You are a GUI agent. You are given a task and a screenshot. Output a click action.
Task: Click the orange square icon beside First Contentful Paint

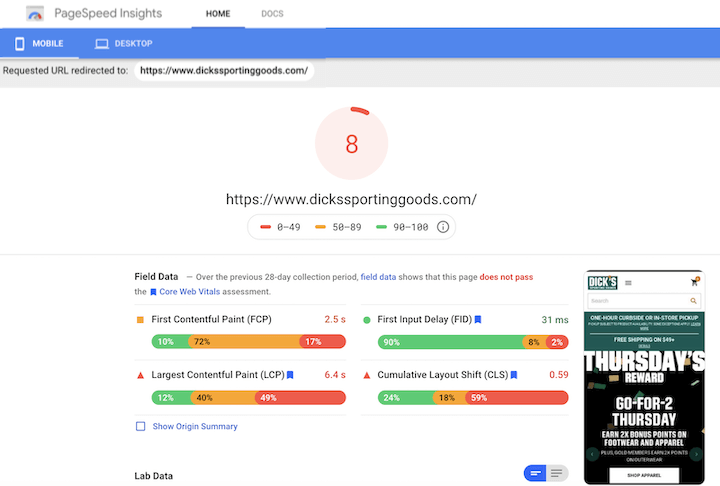tap(141, 320)
